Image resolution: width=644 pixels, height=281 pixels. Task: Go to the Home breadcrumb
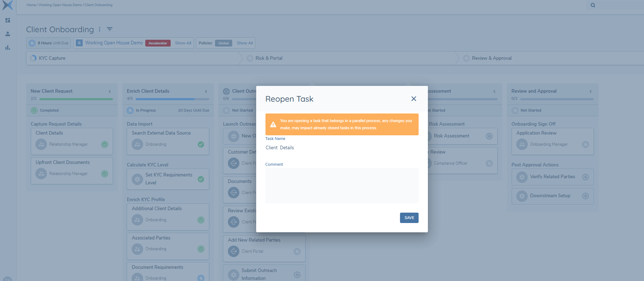[31, 5]
